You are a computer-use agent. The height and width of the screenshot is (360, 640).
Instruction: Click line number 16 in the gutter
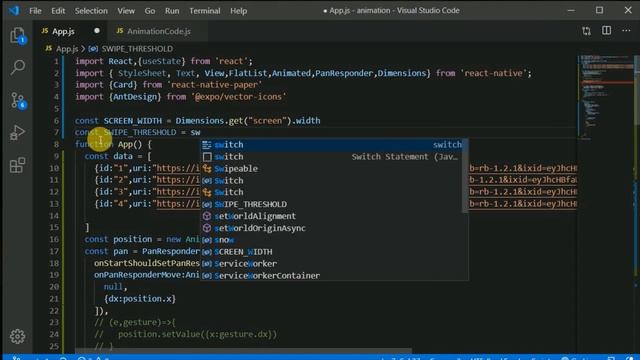pos(54,240)
